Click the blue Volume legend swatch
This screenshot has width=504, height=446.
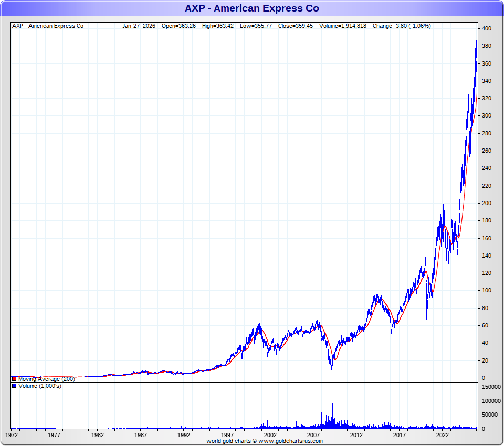tap(14, 386)
